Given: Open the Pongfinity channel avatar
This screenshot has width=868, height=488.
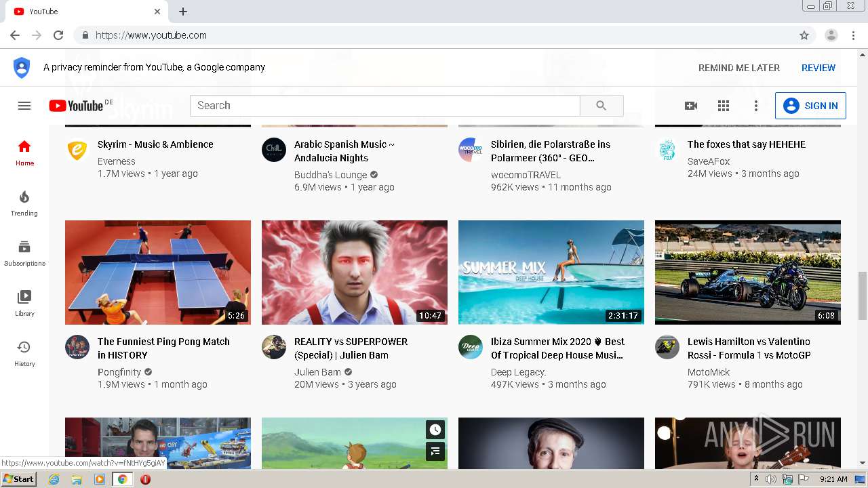Looking at the screenshot, I should tap(77, 348).
